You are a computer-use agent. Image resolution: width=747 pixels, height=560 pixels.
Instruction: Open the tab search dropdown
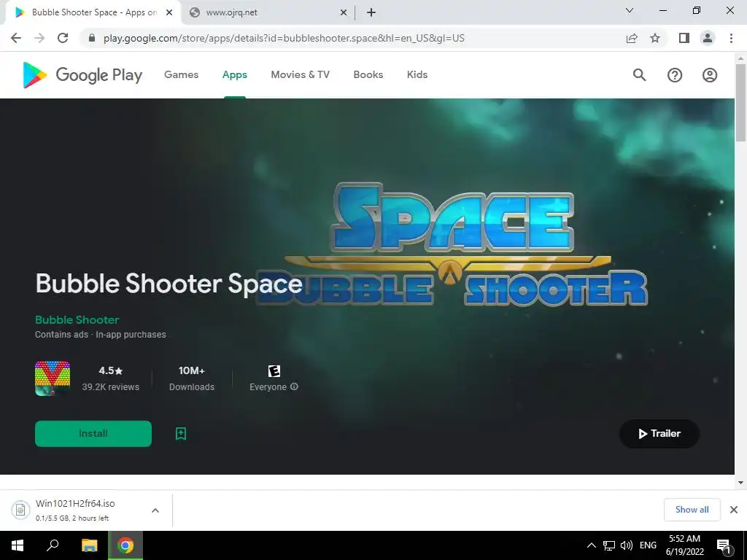[x=630, y=10]
